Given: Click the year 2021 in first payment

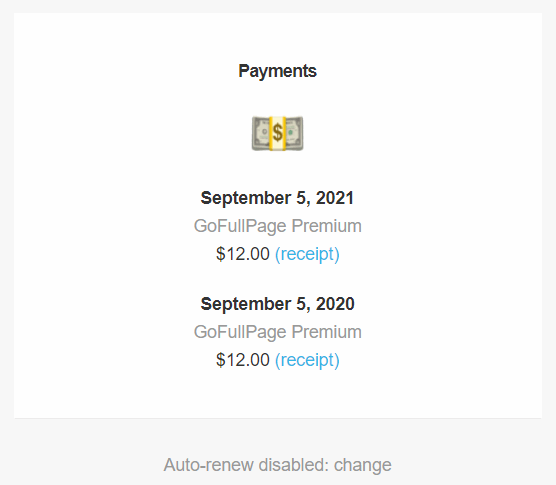Looking at the screenshot, I should click(335, 198).
